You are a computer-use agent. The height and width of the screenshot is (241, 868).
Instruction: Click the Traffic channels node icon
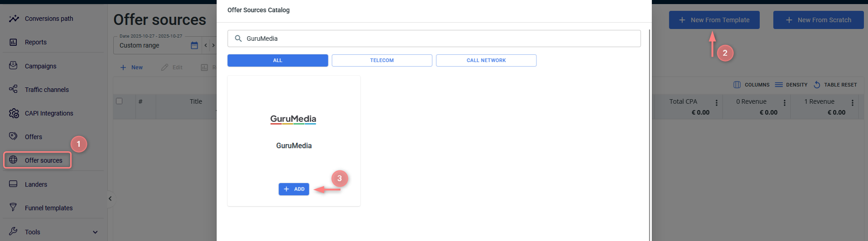14,89
